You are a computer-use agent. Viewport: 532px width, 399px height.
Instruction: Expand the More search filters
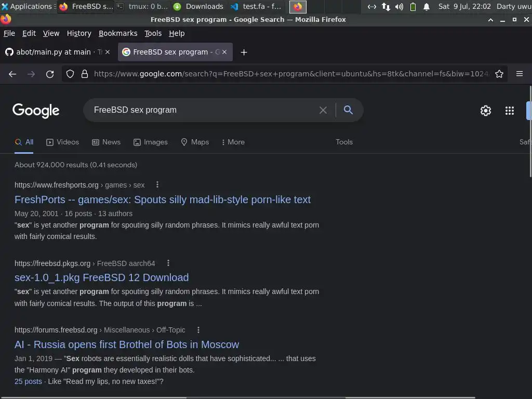click(x=233, y=142)
